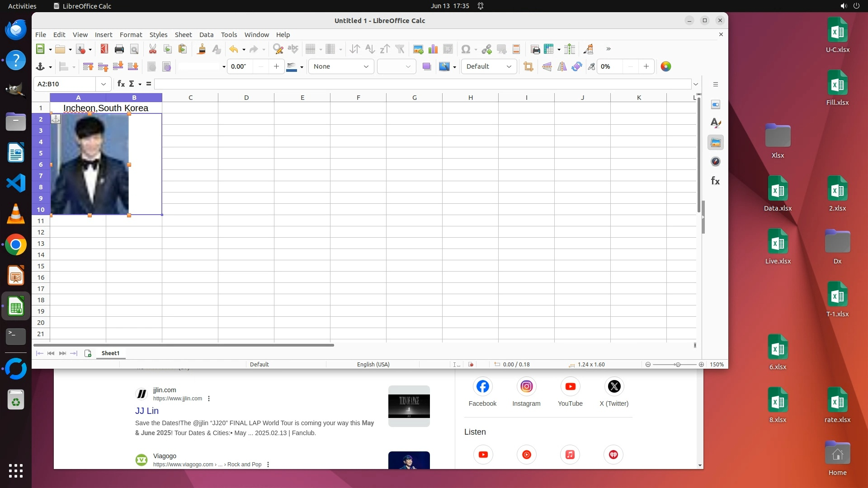Viewport: 868px width, 488px height.
Task: Open the sidebar Gallery panel
Action: pos(715,143)
